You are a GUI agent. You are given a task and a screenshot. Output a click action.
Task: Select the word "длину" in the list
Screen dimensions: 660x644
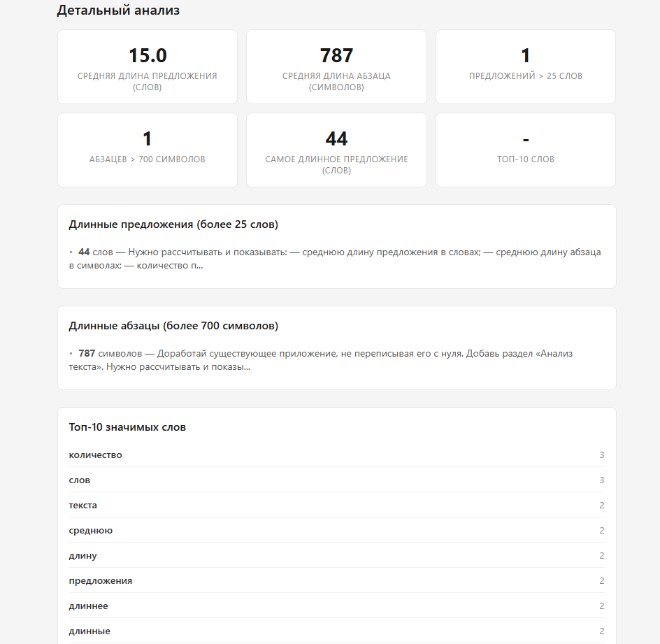pyautogui.click(x=83, y=556)
